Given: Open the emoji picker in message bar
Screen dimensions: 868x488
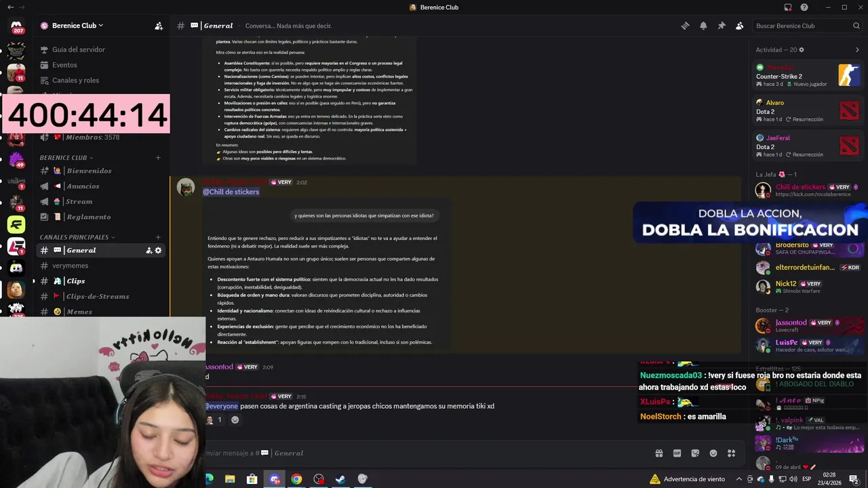Looking at the screenshot, I should pos(713,453).
